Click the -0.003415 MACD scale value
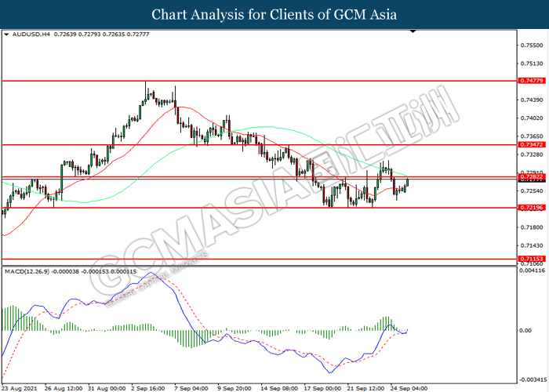The image size is (549, 392). click(533, 379)
